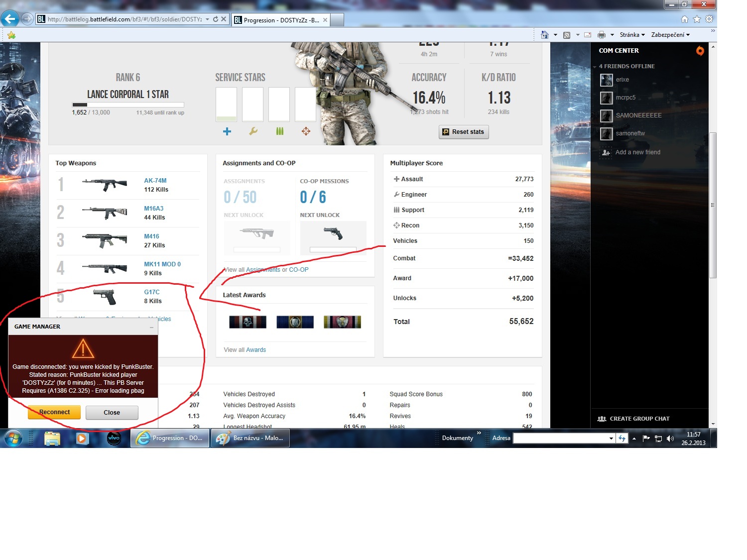Open the browser Tools gear menu
Viewport: 747px width, 560px height.
click(709, 19)
